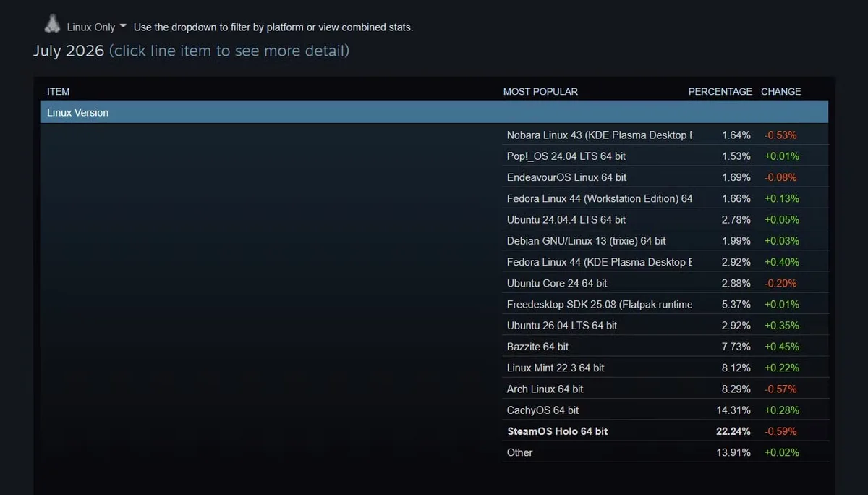Select the Freedesktop SDK 25.08 row
This screenshot has height=495, width=868.
click(665, 304)
